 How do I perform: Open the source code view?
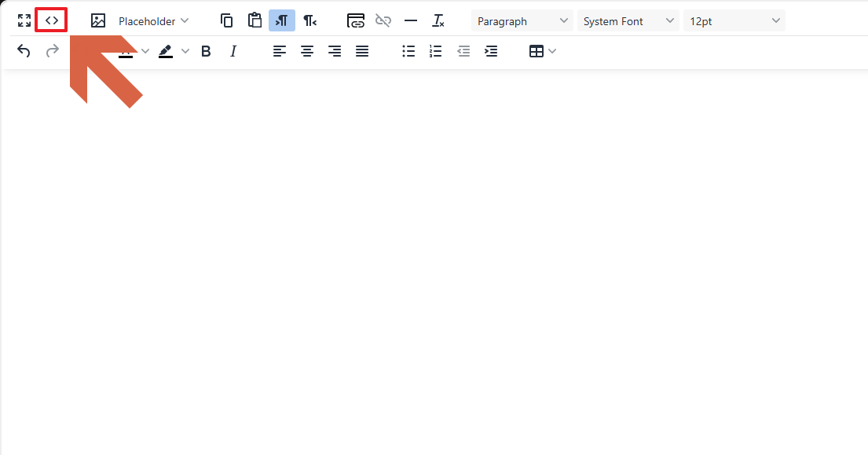point(52,21)
